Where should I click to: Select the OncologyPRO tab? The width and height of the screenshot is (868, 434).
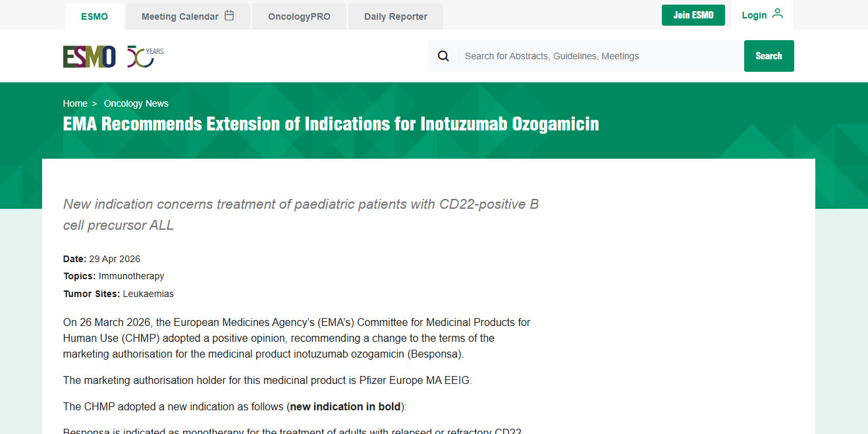[299, 16]
